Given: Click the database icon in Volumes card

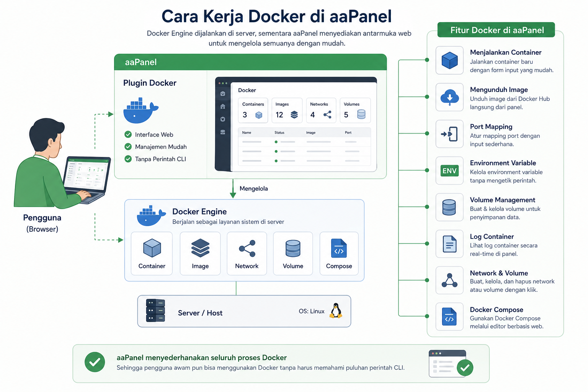Looking at the screenshot, I should click(x=361, y=114).
